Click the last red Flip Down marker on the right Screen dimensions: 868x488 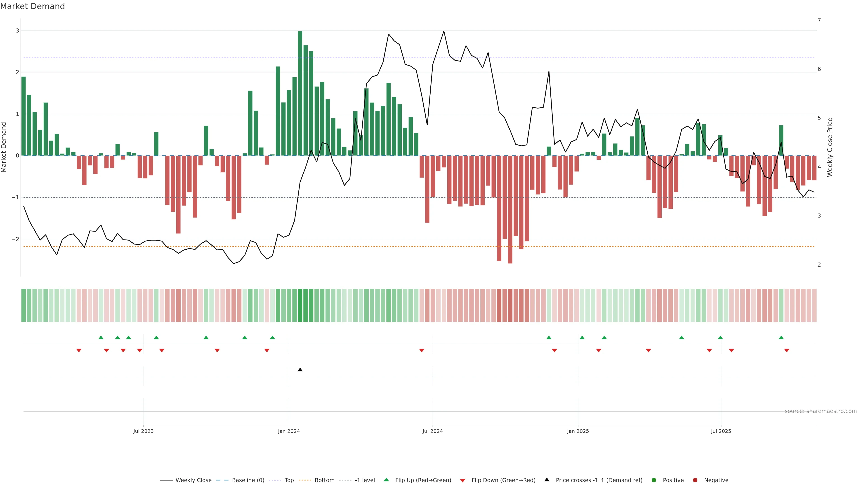786,351
